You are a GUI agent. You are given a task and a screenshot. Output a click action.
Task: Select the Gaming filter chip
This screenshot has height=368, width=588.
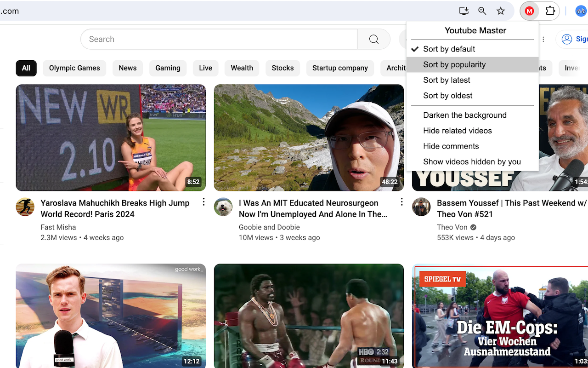pos(168,68)
